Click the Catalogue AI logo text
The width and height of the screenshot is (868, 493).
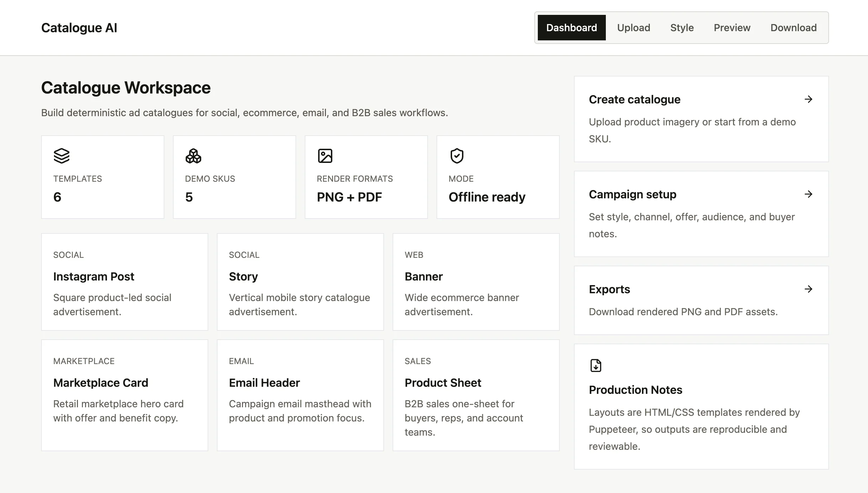[79, 28]
